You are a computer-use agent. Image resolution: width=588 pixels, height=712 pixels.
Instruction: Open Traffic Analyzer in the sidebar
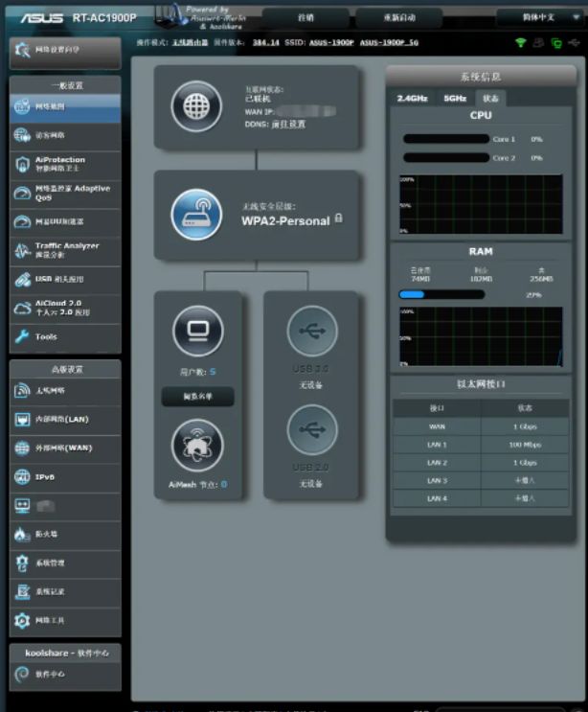(65, 250)
